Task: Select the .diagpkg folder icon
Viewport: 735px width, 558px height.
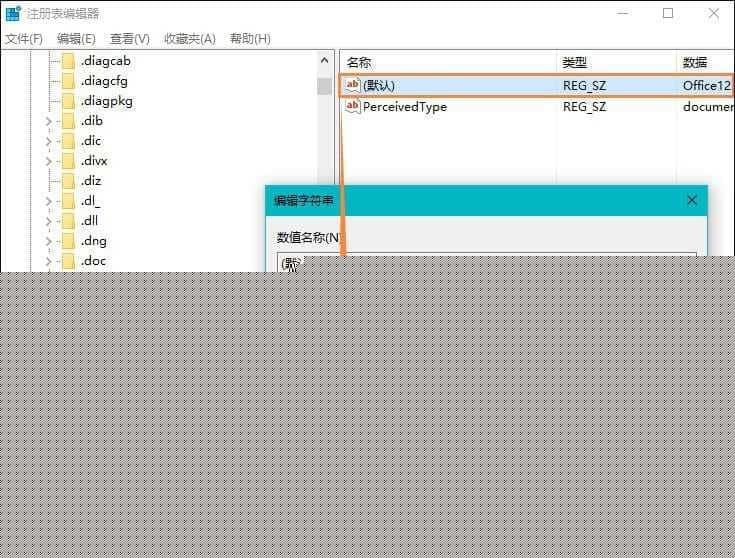Action: click(x=68, y=101)
